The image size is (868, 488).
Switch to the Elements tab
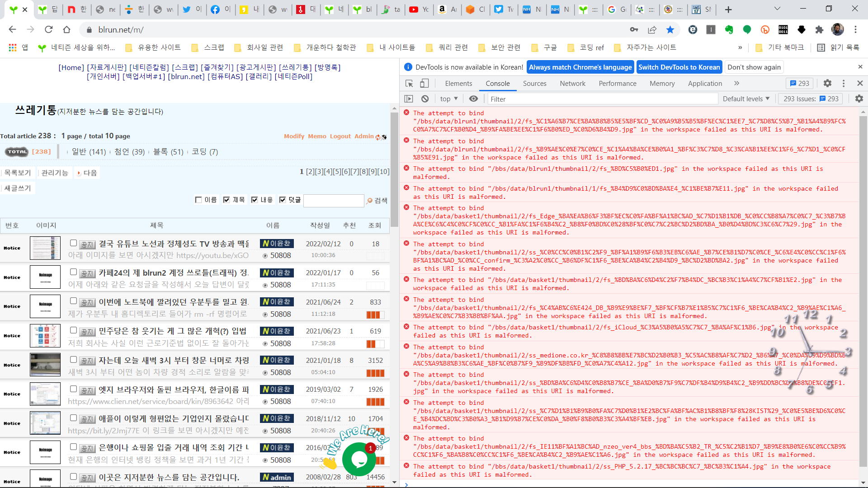pos(458,84)
